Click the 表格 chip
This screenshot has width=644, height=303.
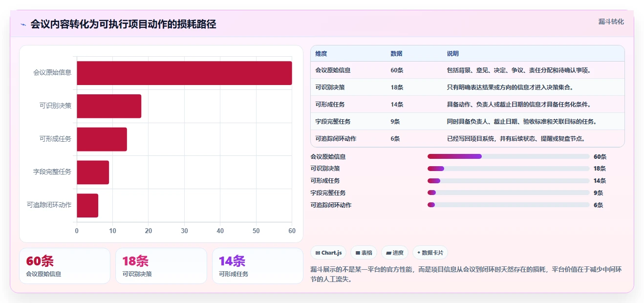[364, 253]
